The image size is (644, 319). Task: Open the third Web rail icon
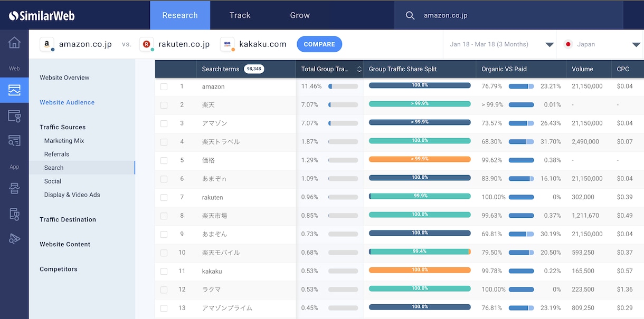[x=14, y=116]
